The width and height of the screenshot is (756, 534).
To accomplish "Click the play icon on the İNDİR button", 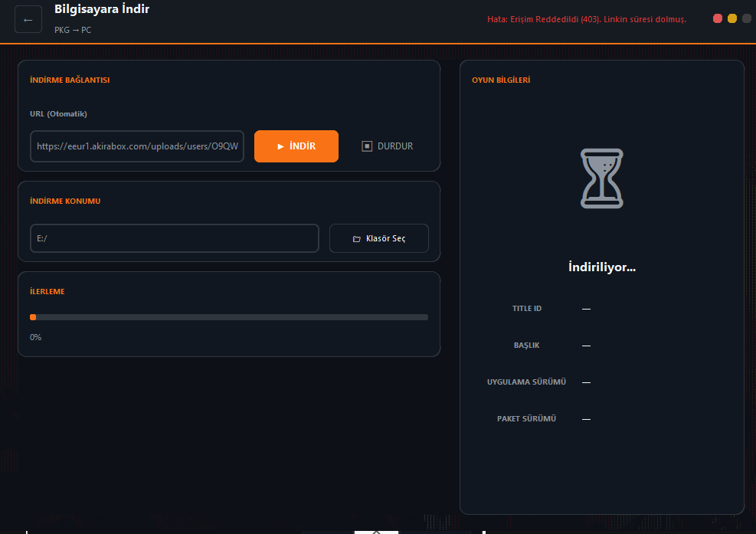I will click(x=281, y=146).
